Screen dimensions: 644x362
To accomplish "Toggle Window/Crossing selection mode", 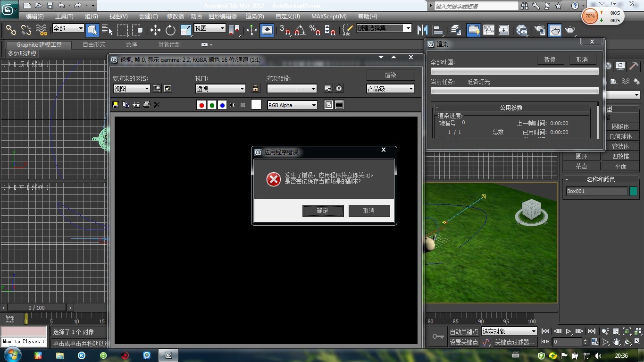I will point(137,30).
